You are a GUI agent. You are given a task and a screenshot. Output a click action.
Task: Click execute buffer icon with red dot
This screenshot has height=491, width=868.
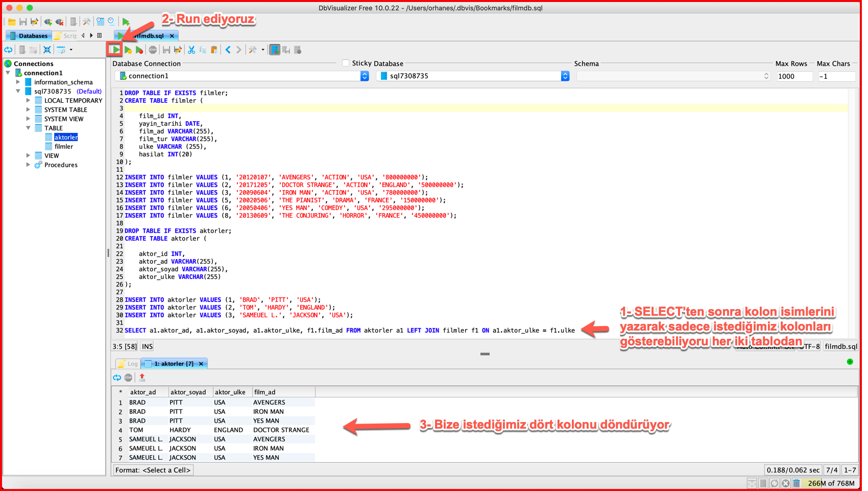(x=139, y=50)
